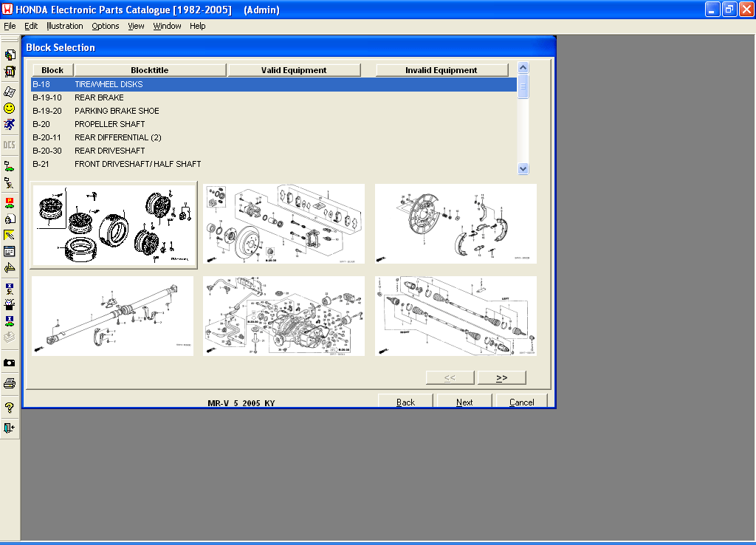Open the propeller shaft diagram thumbnail
Viewport: 756px width, 545px height.
(112, 316)
